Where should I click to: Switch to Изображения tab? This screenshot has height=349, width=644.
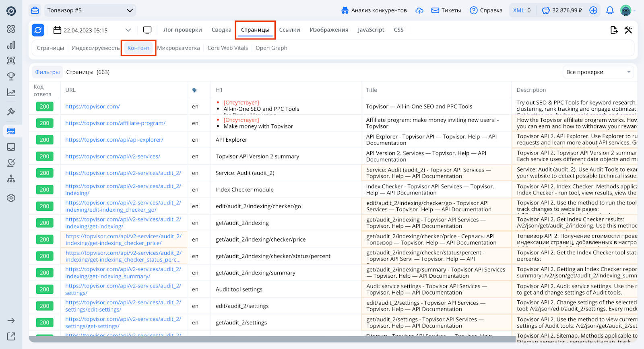point(329,30)
